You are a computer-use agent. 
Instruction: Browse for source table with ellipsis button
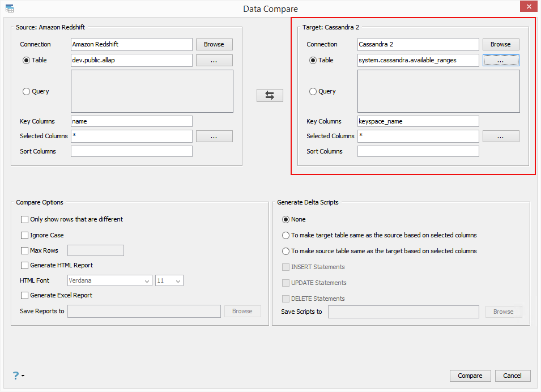click(x=214, y=60)
